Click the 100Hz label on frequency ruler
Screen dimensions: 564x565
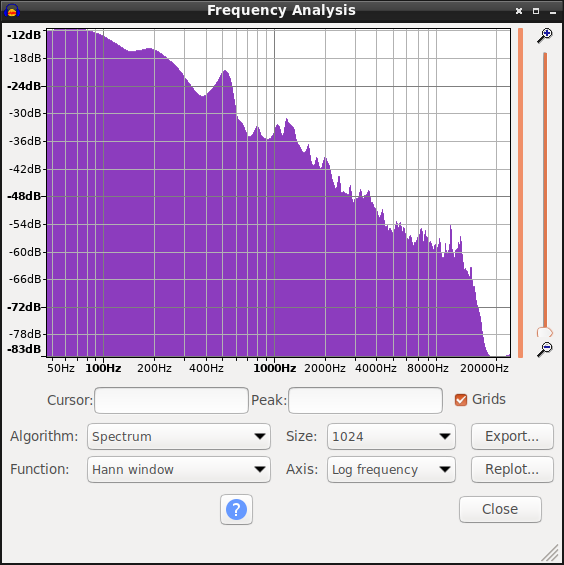point(103,368)
